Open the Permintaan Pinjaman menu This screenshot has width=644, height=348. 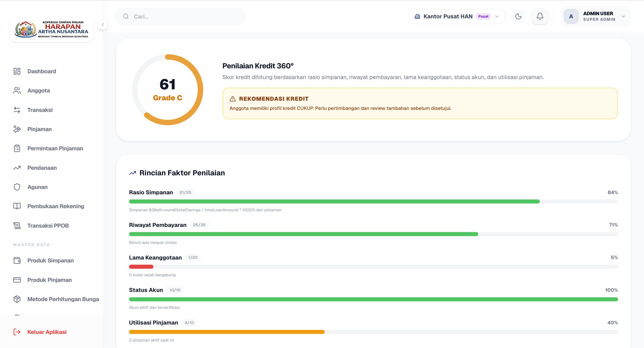click(x=55, y=148)
